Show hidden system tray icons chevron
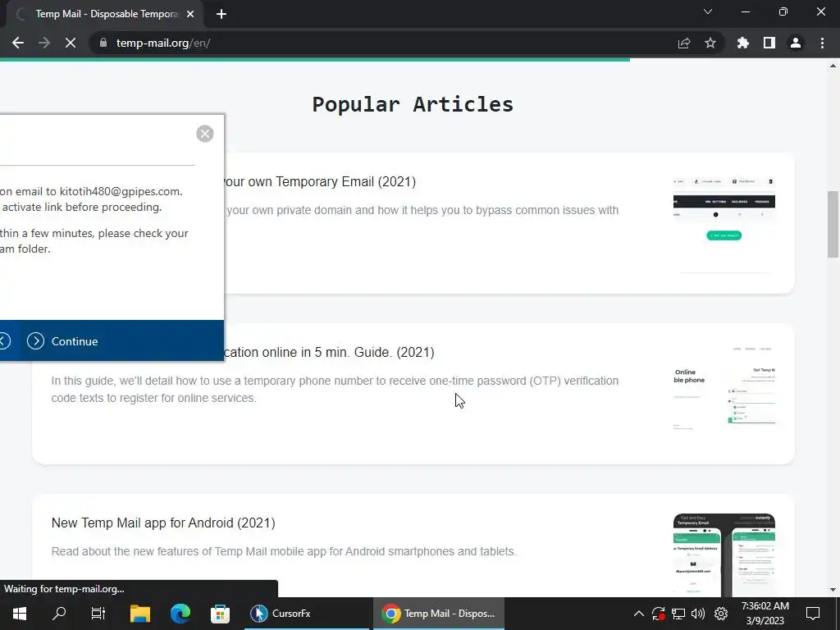This screenshot has height=630, width=840. click(639, 614)
